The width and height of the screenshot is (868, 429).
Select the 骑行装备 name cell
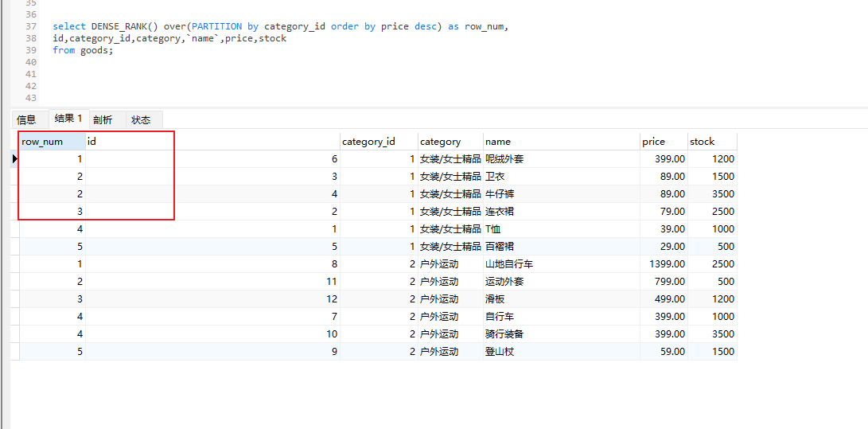click(x=562, y=333)
